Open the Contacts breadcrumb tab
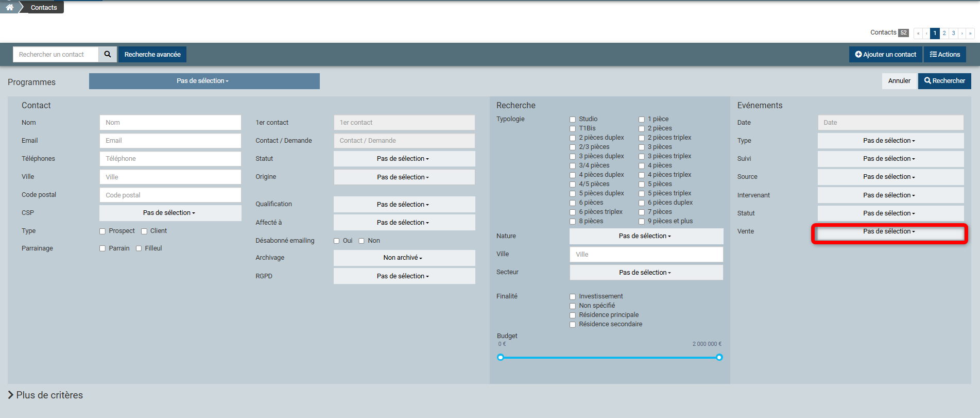This screenshot has height=418, width=980. point(43,7)
